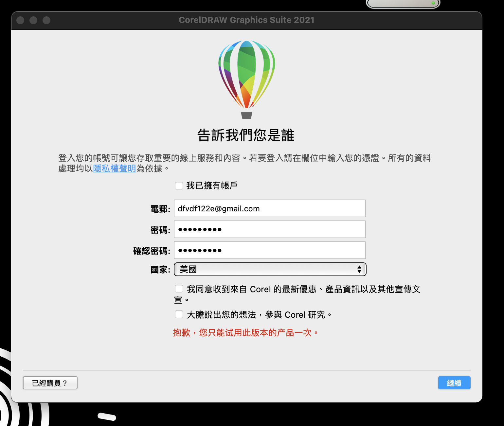
Task: Click the green status indicator at top right
Action: (x=434, y=2)
